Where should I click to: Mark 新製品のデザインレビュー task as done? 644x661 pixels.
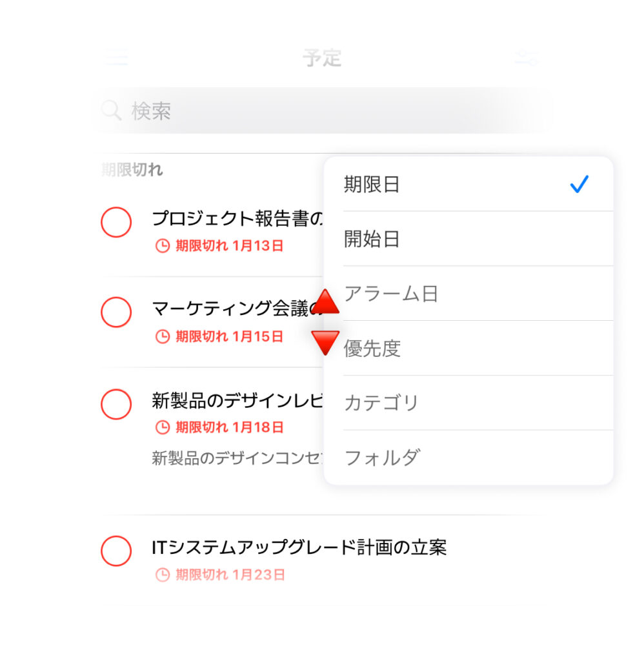pyautogui.click(x=116, y=404)
